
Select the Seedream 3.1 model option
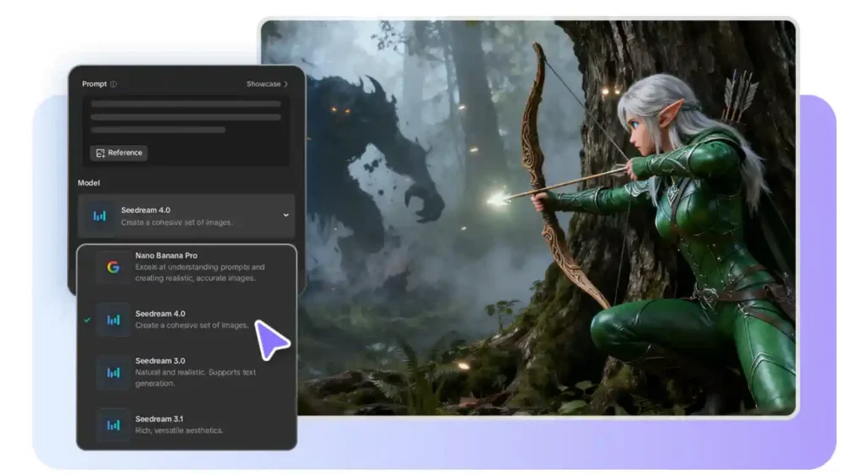pos(180,424)
